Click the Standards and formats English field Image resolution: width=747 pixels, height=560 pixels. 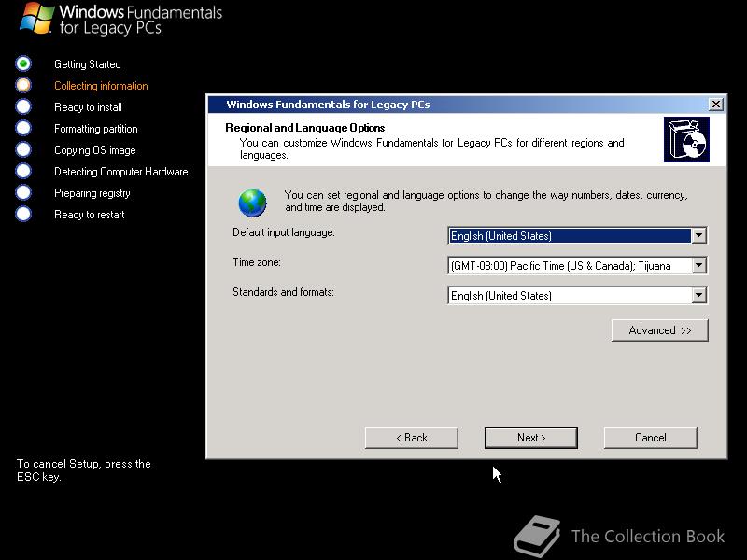tap(577, 295)
